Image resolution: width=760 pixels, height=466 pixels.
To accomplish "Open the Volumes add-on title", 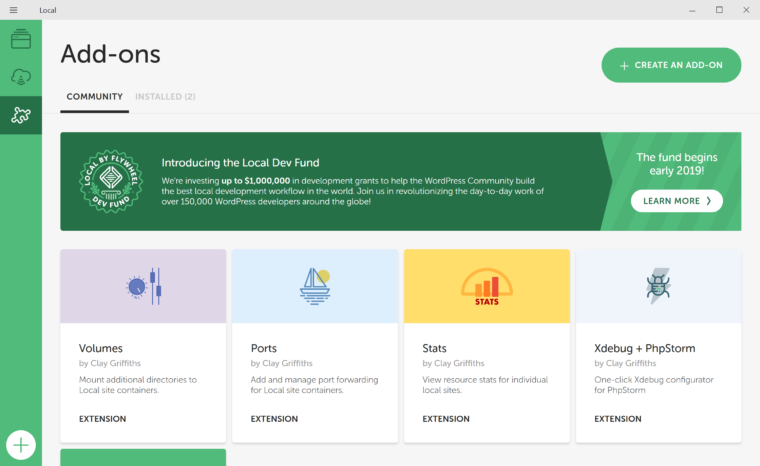I will pyautogui.click(x=101, y=348).
